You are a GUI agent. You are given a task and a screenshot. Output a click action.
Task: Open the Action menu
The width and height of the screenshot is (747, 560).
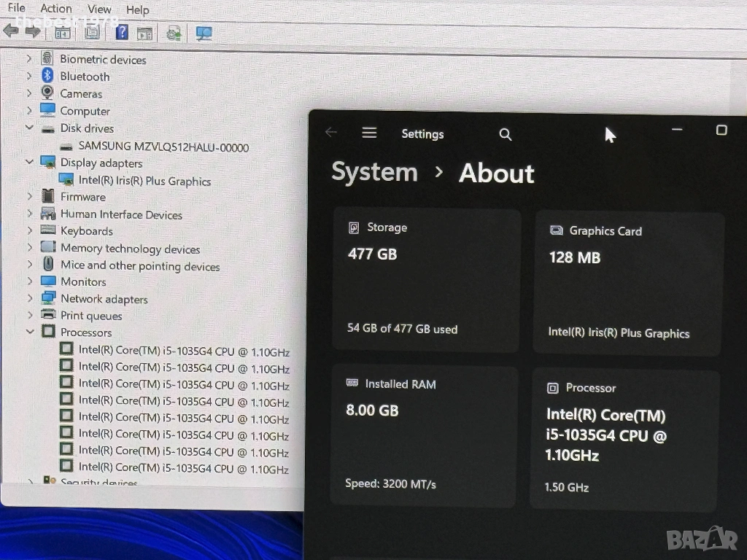(x=56, y=9)
